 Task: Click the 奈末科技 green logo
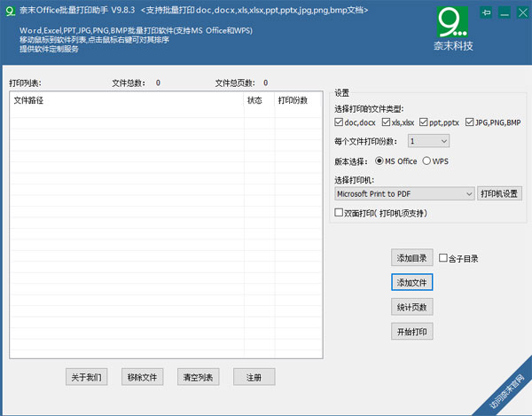(x=452, y=21)
